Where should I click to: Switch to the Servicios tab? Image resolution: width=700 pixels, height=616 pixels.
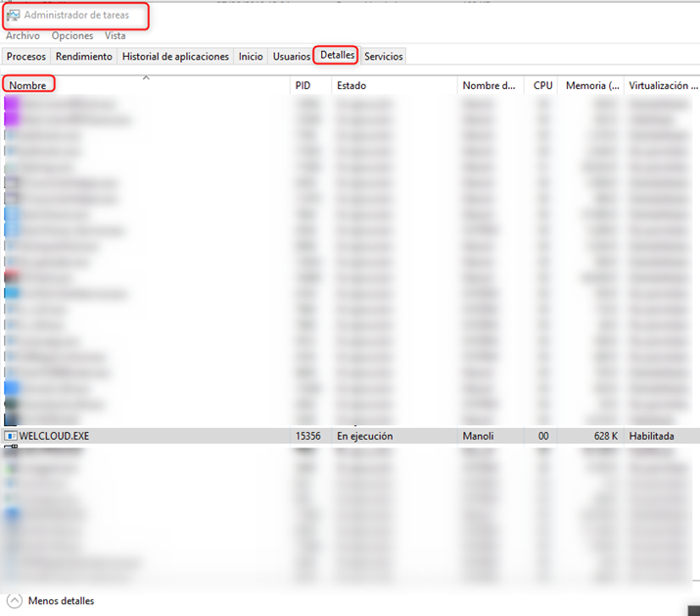click(383, 57)
